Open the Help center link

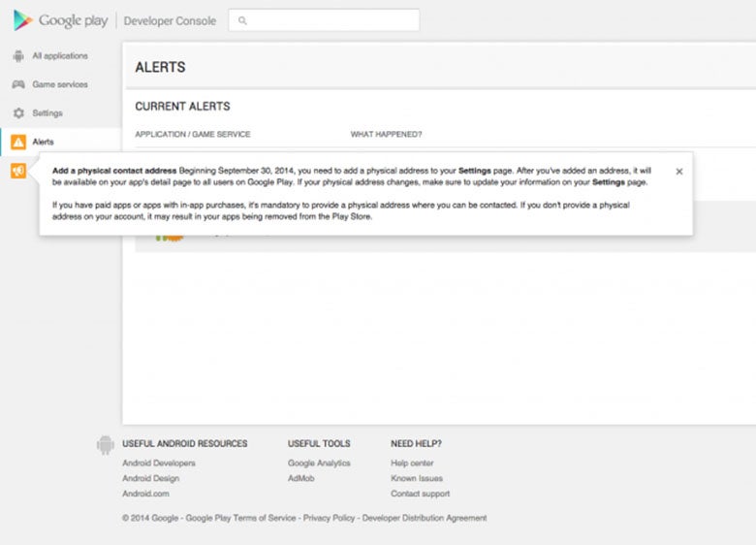click(x=412, y=464)
